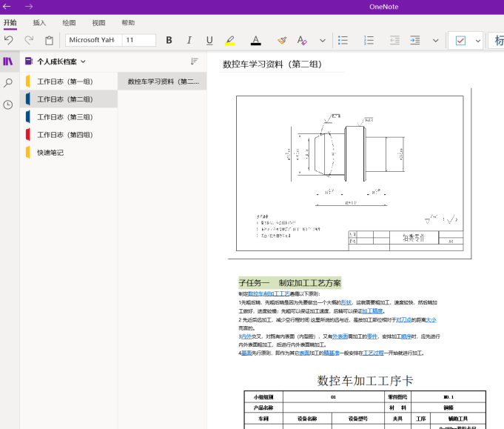The height and width of the screenshot is (429, 504).
Task: Select the format painter brush
Action: pos(282,40)
